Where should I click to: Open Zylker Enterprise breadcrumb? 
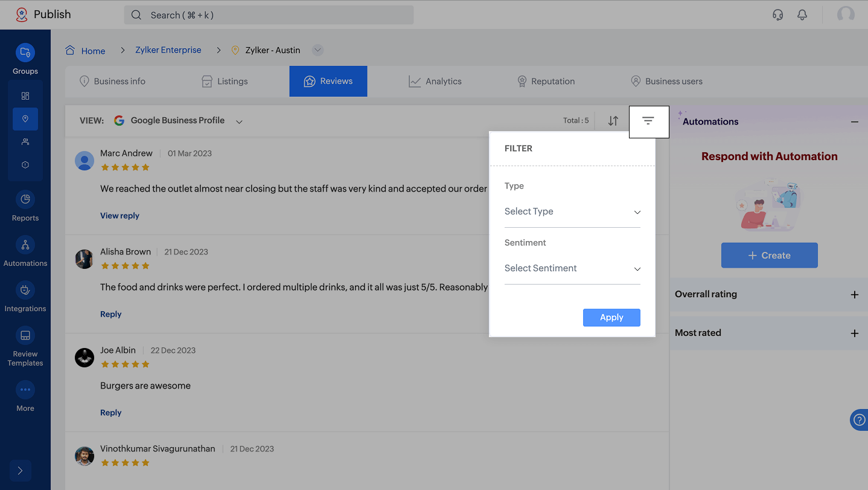point(168,50)
